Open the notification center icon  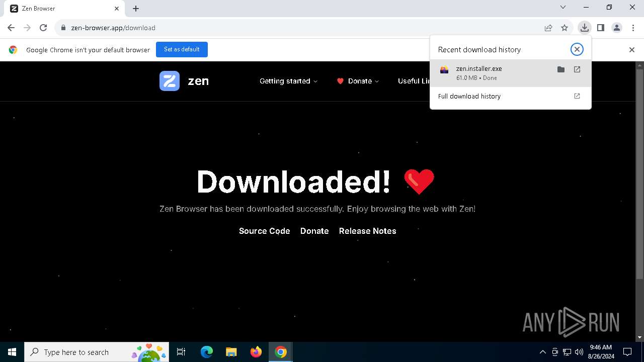(627, 352)
